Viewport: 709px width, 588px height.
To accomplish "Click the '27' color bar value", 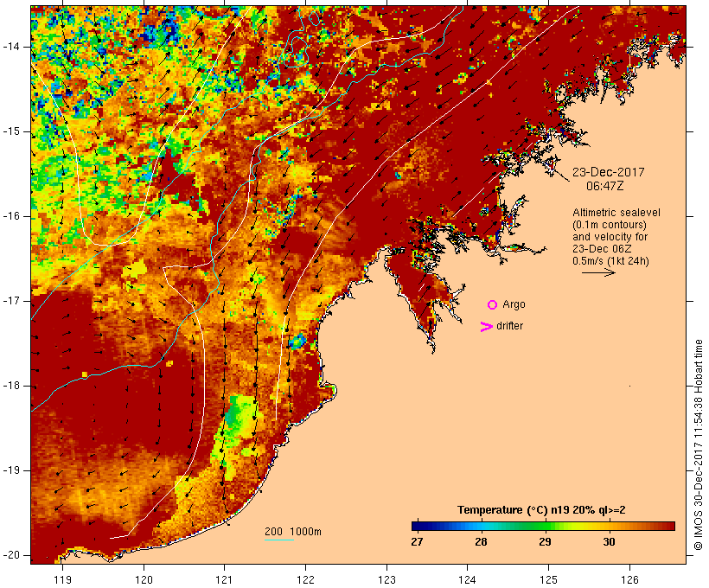I will coord(417,542).
